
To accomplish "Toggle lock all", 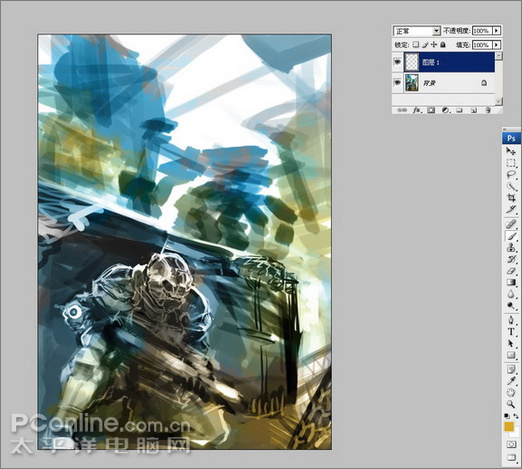I will point(443,44).
